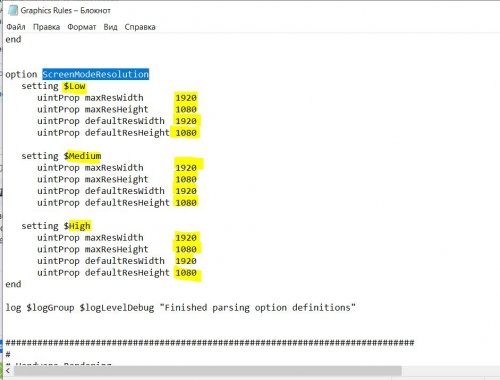500x380 pixels.
Task: Click maxResHeight value 1080 under $Low
Action: [186, 109]
